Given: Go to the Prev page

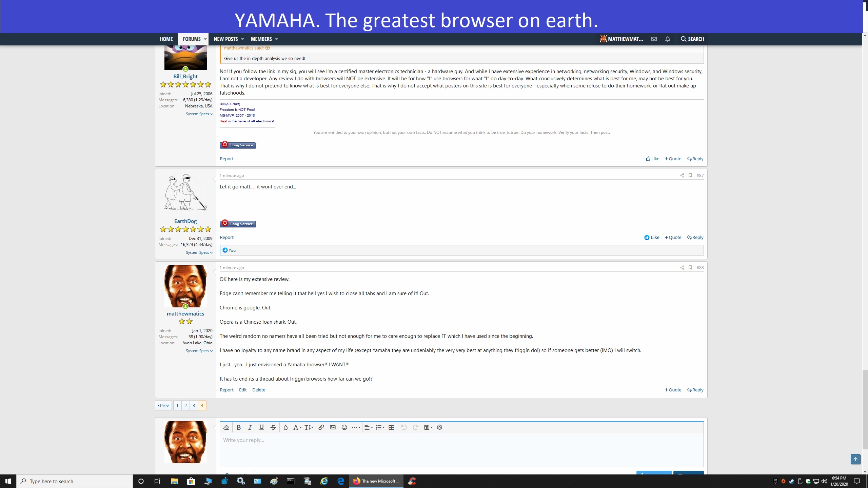Looking at the screenshot, I should click(x=163, y=405).
